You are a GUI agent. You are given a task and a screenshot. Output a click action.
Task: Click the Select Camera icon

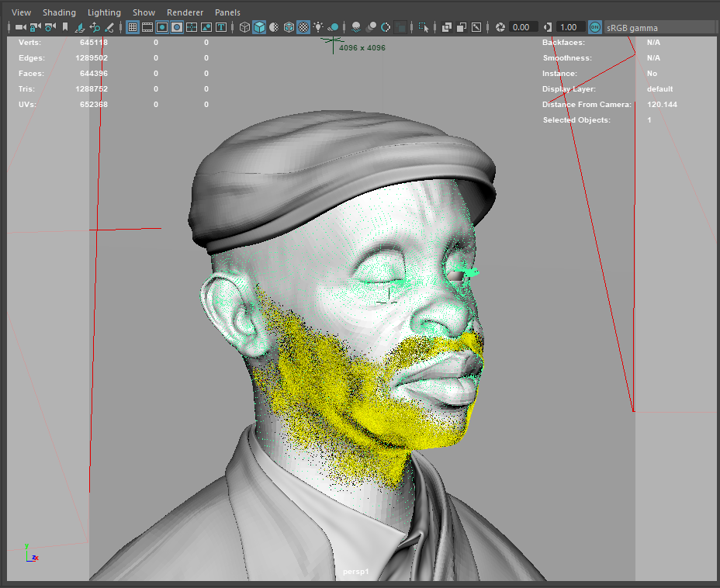[x=21, y=28]
